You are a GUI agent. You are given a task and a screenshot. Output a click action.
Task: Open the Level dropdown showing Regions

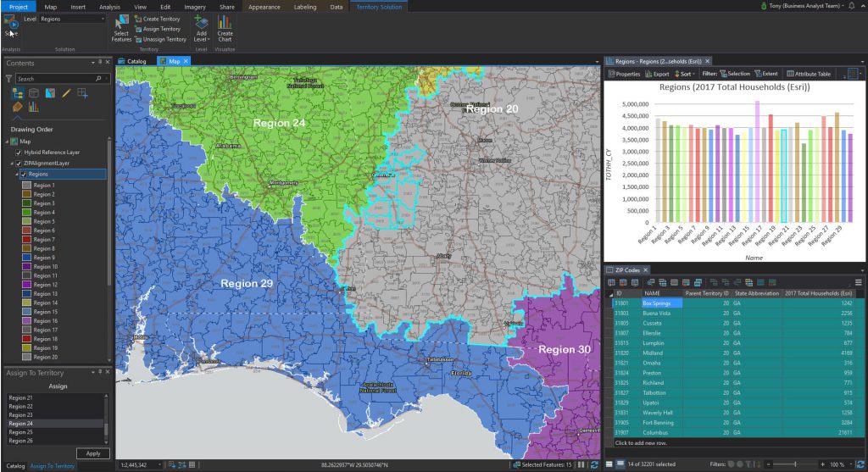coord(72,19)
